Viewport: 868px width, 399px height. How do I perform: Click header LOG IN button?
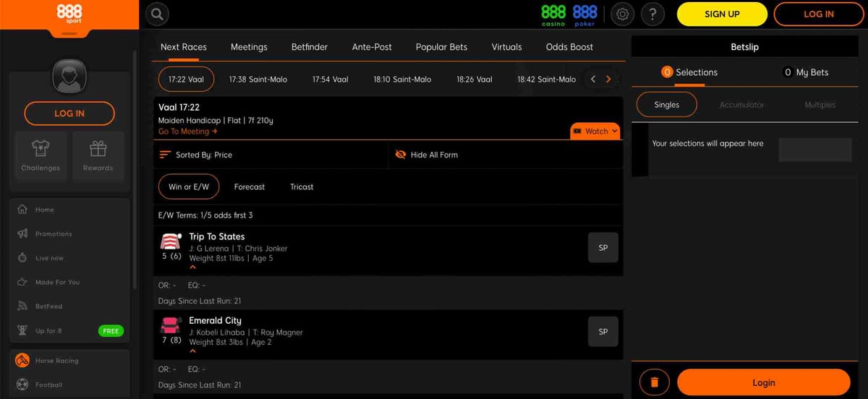point(819,14)
